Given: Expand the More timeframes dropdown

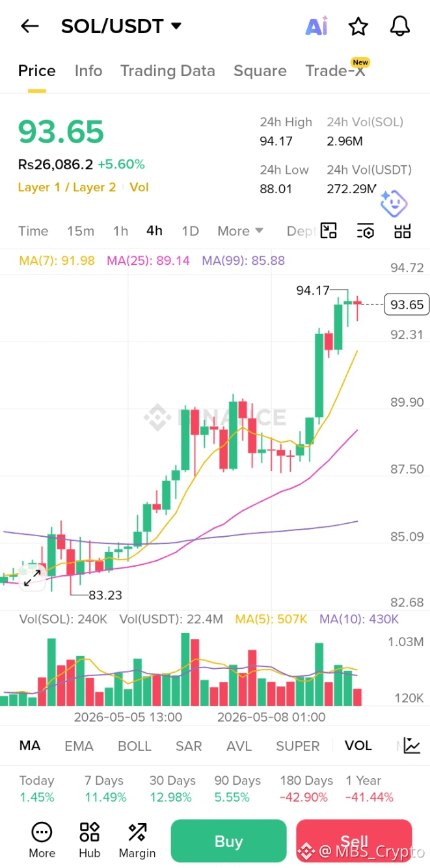Looking at the screenshot, I should pyautogui.click(x=240, y=231).
